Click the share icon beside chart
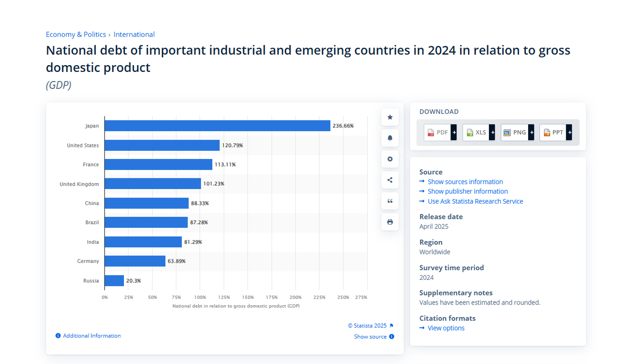Image resolution: width=622 pixels, height=364 pixels. (390, 180)
